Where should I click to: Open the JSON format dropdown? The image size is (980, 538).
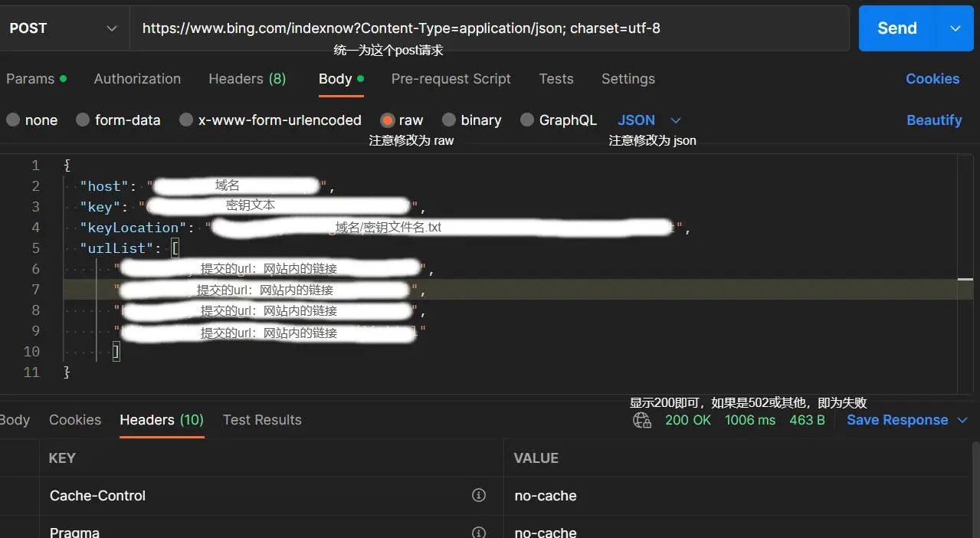pos(650,120)
